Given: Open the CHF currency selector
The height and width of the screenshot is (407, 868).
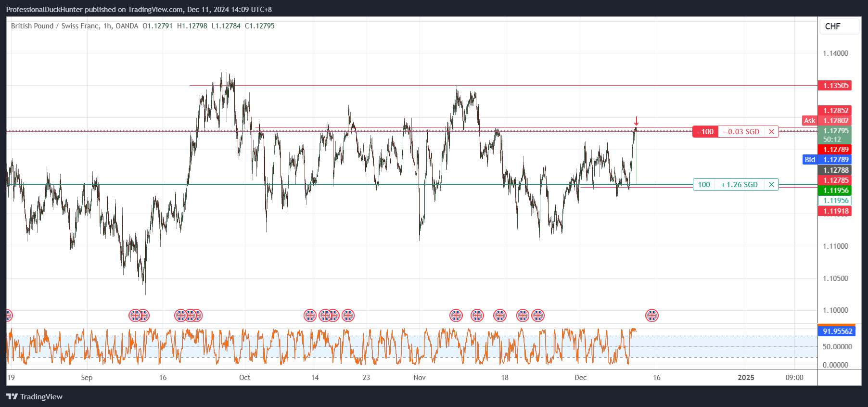Looking at the screenshot, I should click(839, 26).
